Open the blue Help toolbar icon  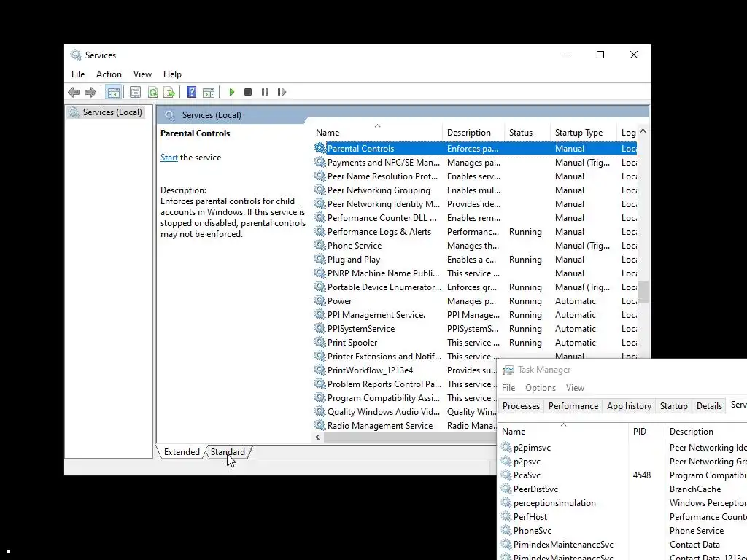[x=192, y=92]
